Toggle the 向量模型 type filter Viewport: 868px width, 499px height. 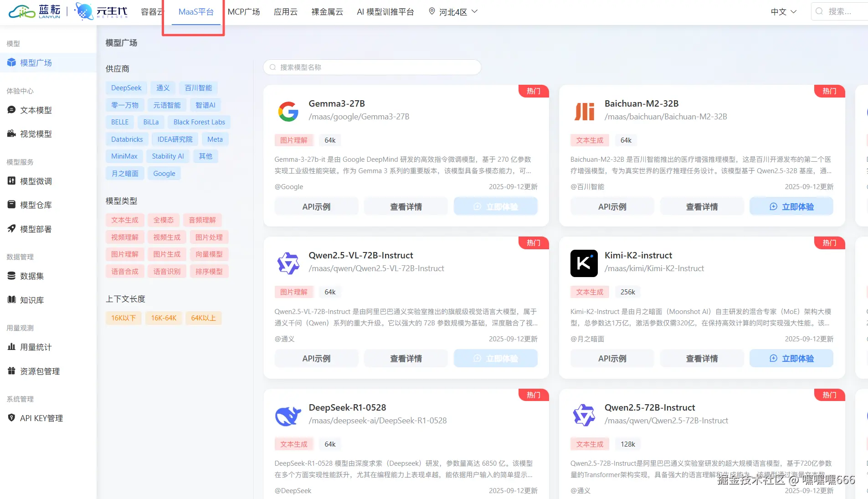pos(209,254)
